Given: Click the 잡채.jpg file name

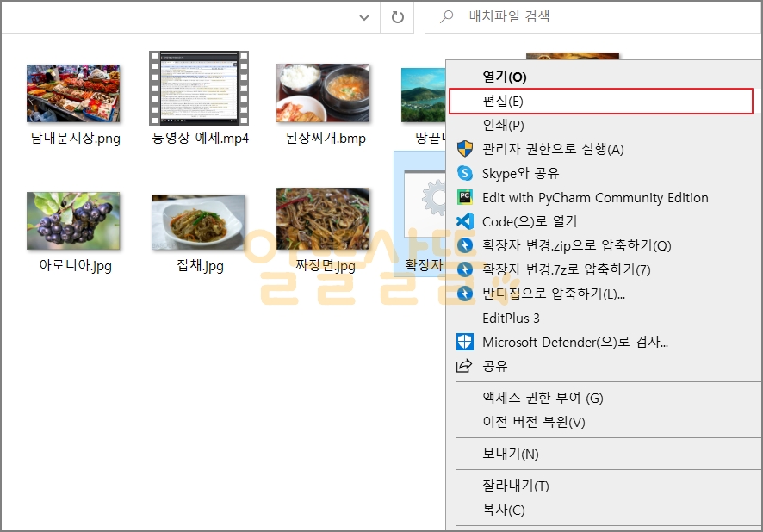Looking at the screenshot, I should click(x=200, y=266).
